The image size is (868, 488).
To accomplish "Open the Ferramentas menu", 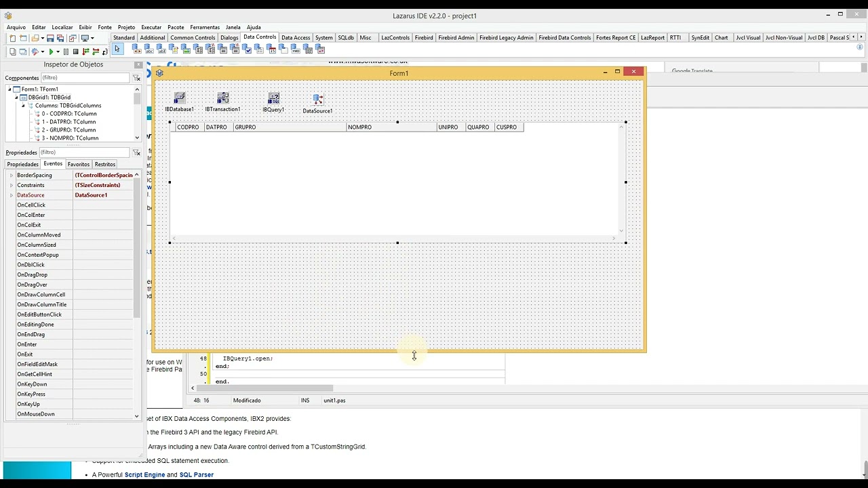I will click(205, 27).
